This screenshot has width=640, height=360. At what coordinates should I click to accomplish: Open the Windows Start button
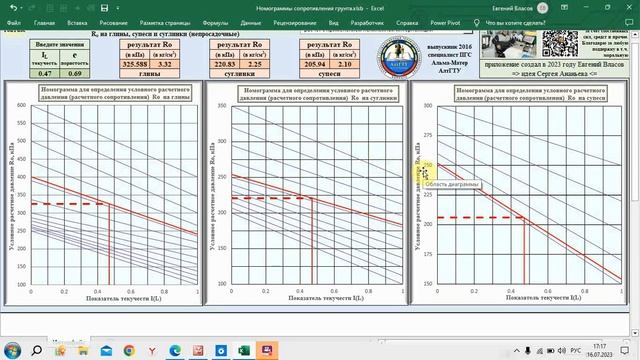(x=12, y=350)
